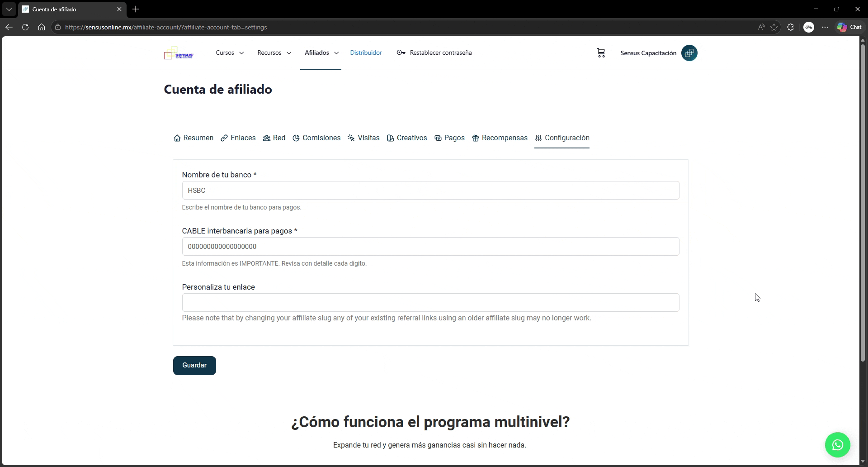The image size is (868, 467).
Task: Click the WhatsApp chat bubble
Action: tap(837, 445)
